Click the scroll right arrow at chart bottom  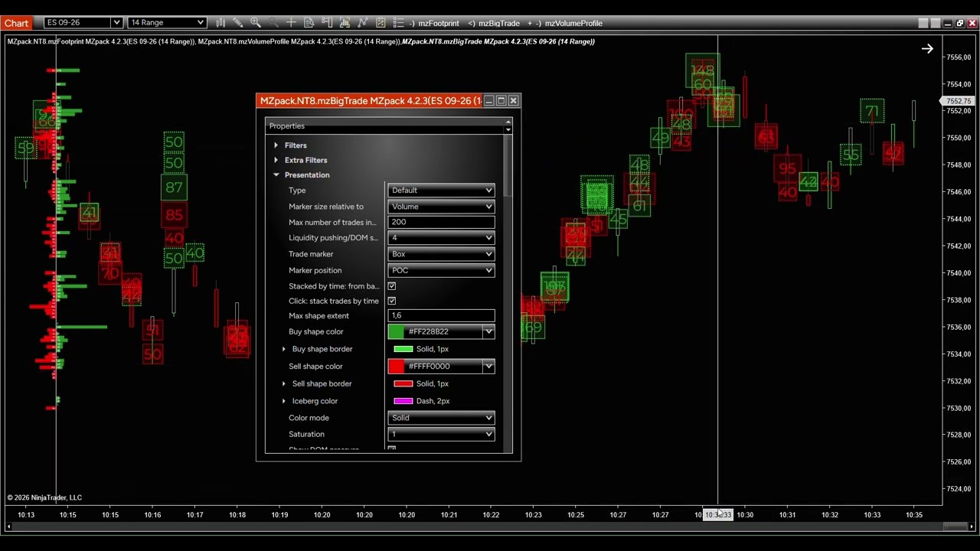pyautogui.click(x=972, y=527)
